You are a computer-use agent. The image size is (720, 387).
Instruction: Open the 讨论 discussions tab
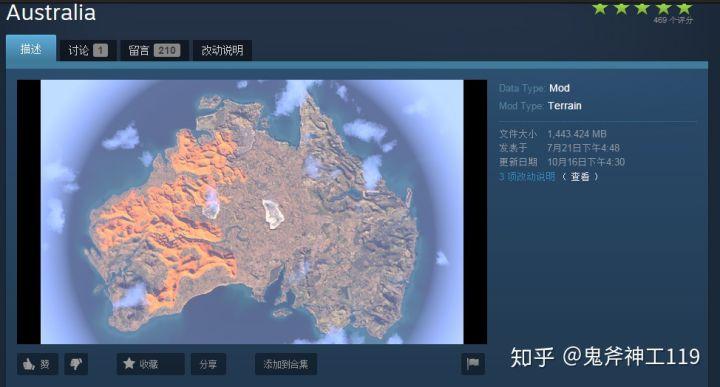coord(88,50)
